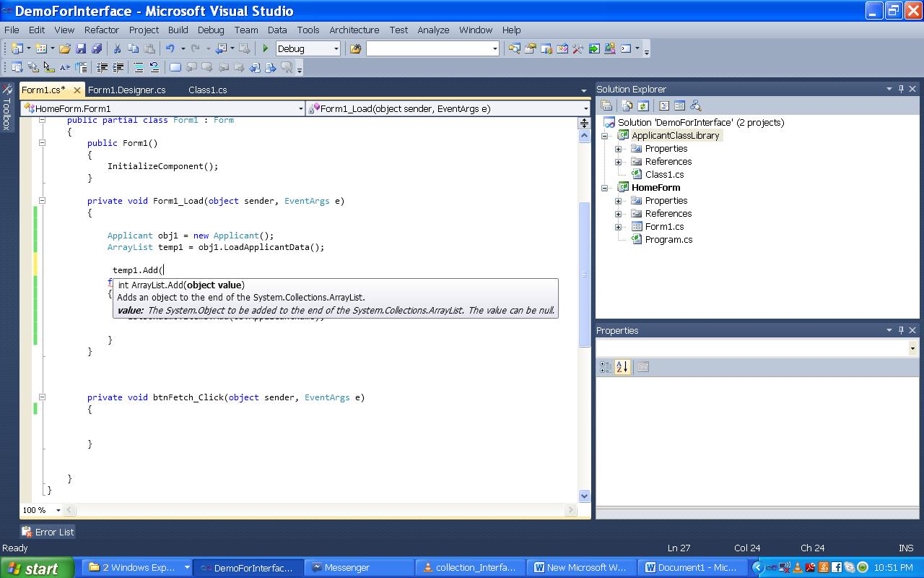
Task: Click the Find combo text box
Action: click(429, 48)
